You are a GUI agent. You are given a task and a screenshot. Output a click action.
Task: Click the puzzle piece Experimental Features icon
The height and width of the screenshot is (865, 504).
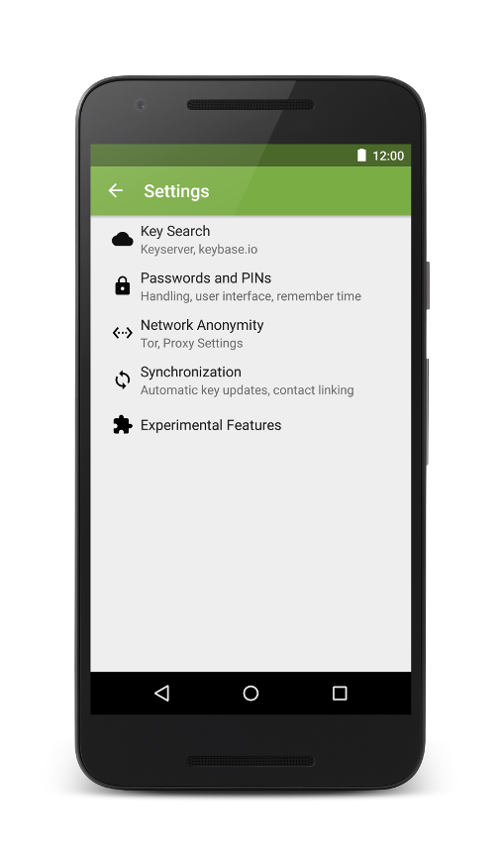123,425
